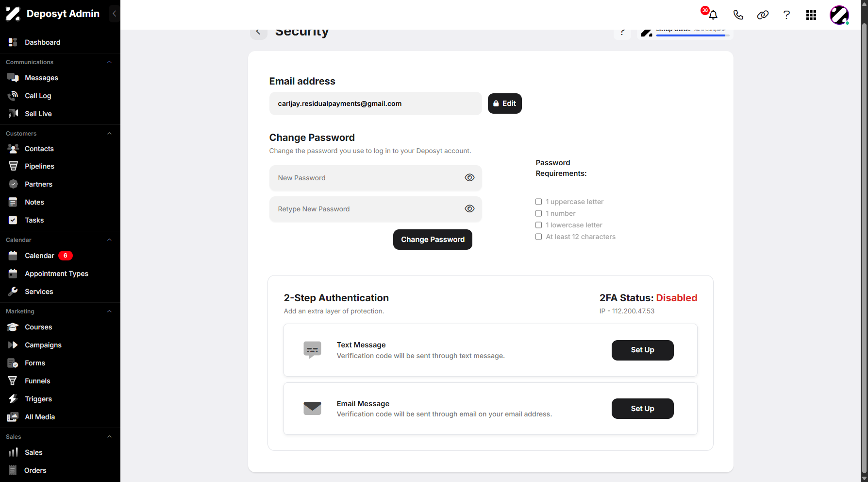
Task: Set up Text Message authentication
Action: click(x=642, y=350)
